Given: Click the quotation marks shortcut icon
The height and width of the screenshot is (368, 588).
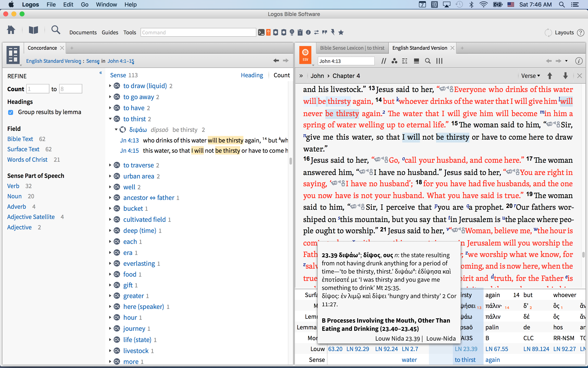Looking at the screenshot, I should point(325,32).
